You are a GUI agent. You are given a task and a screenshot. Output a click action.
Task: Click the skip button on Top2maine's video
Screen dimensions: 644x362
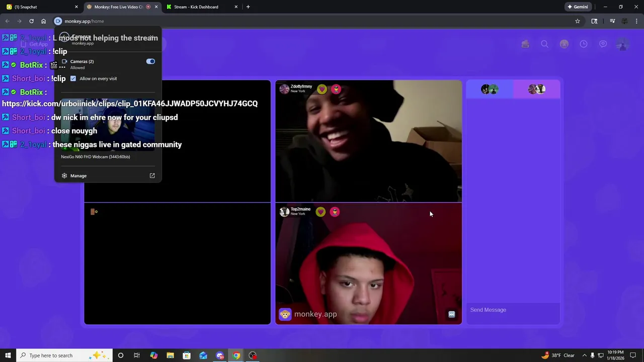[451, 314]
